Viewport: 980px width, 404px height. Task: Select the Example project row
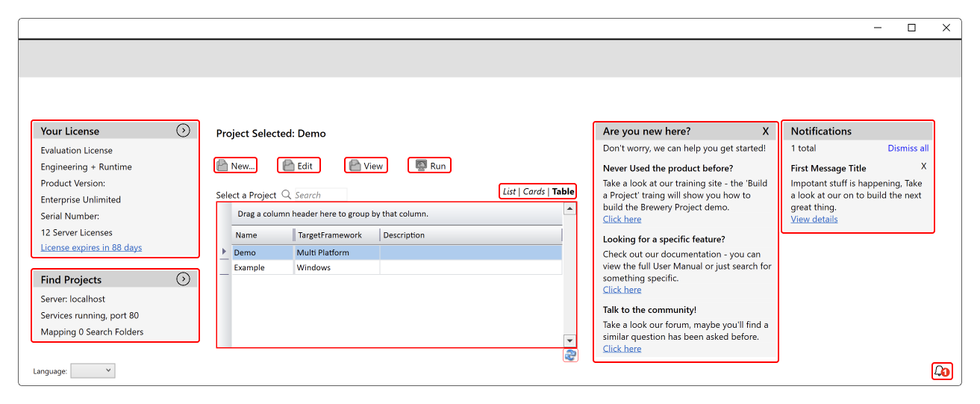pyautogui.click(x=249, y=268)
